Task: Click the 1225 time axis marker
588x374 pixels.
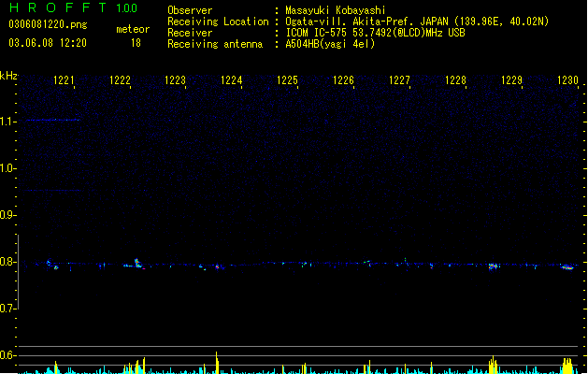Action: pyautogui.click(x=287, y=80)
